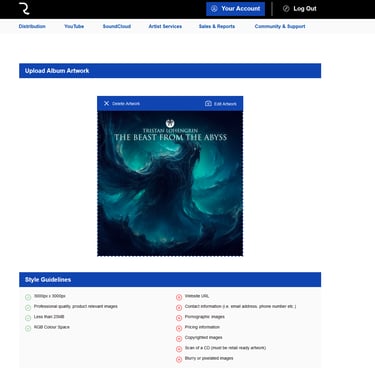
Task: Click the Delete Artwork button
Action: pyautogui.click(x=122, y=104)
